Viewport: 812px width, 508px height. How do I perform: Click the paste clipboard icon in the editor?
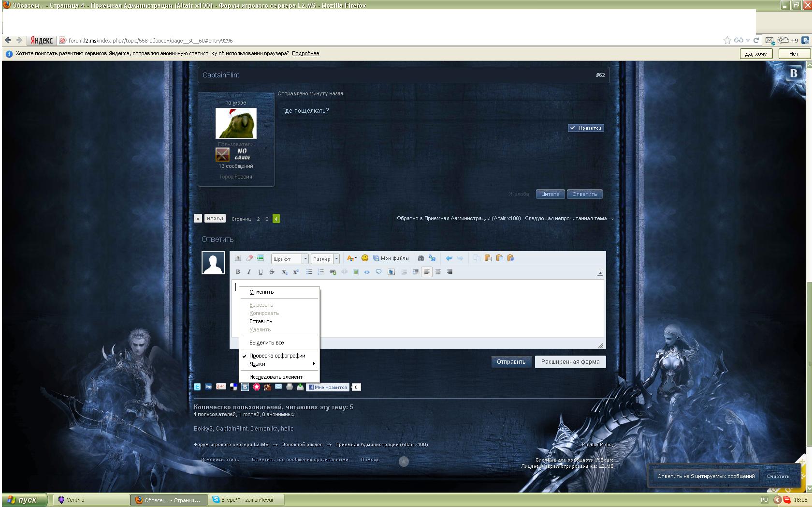tap(488, 258)
